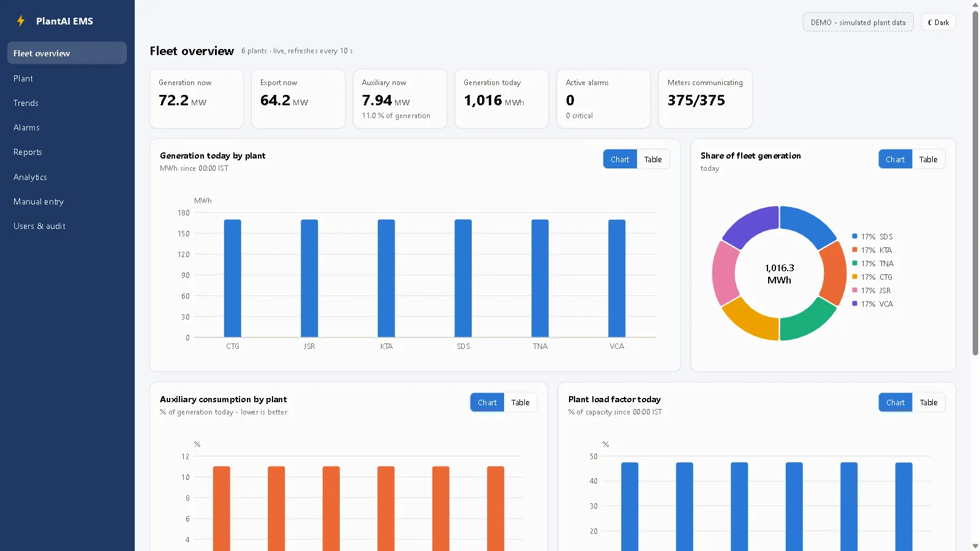Click KTA orange legend swatch
Screen dimensions: 980x551
point(854,250)
